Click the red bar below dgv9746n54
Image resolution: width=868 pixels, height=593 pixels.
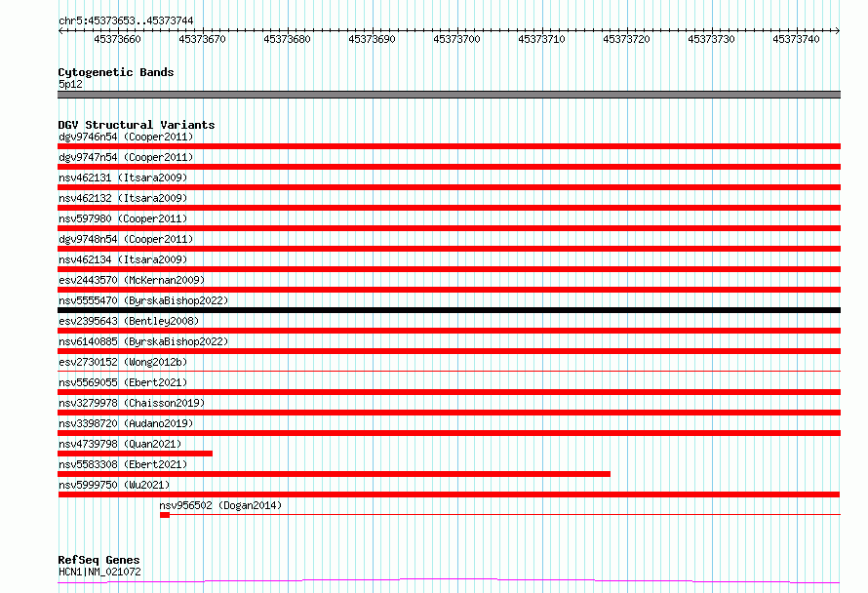pyautogui.click(x=449, y=146)
